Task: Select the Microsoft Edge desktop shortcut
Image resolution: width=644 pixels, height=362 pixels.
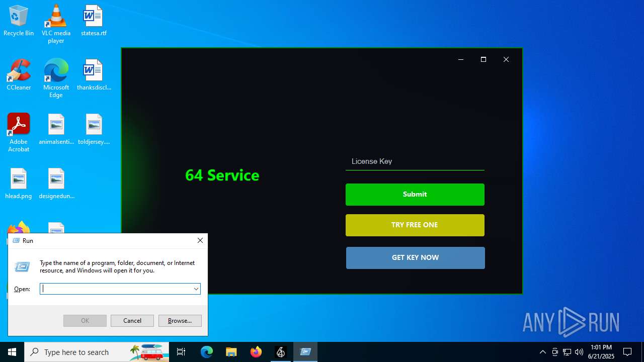Action: [x=56, y=78]
